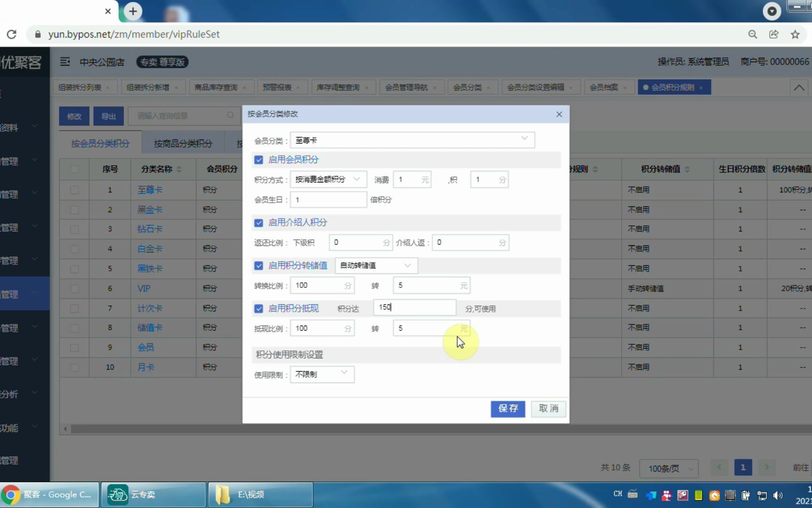The height and width of the screenshot is (508, 812).
Task: Click the 导出 button
Action: 109,116
